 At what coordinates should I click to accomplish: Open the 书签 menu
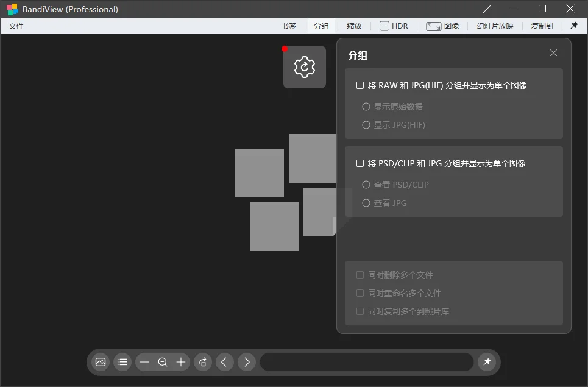pos(288,26)
